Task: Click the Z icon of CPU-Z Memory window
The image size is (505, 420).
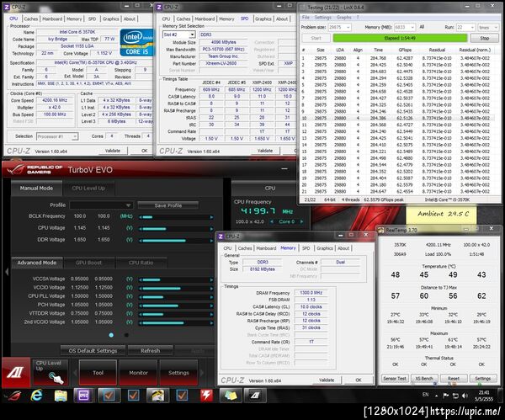Action: tap(221, 236)
